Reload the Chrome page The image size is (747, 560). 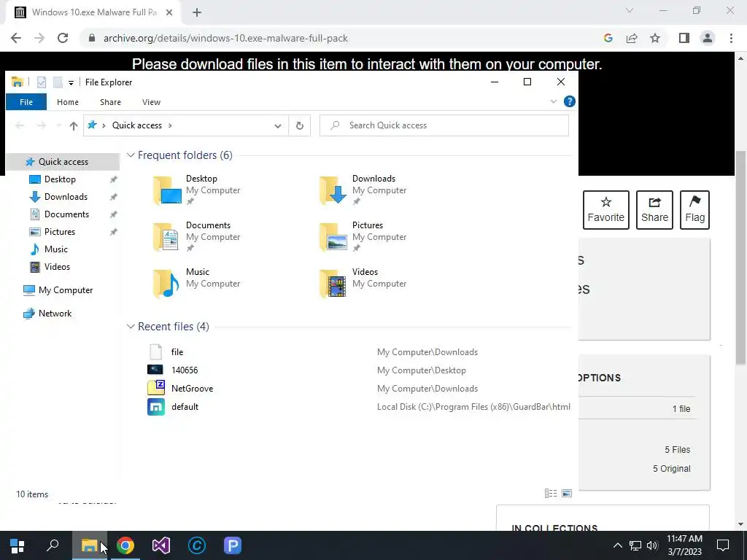pos(63,38)
